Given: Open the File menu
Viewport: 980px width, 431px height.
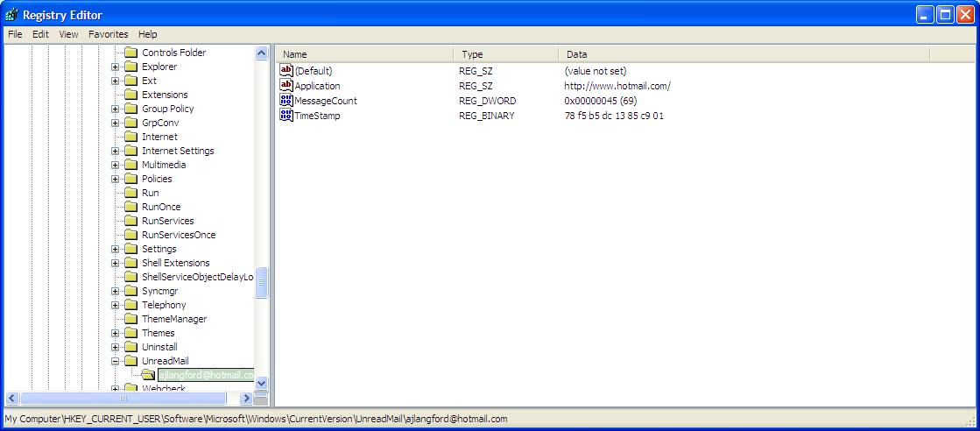Looking at the screenshot, I should click(x=14, y=34).
